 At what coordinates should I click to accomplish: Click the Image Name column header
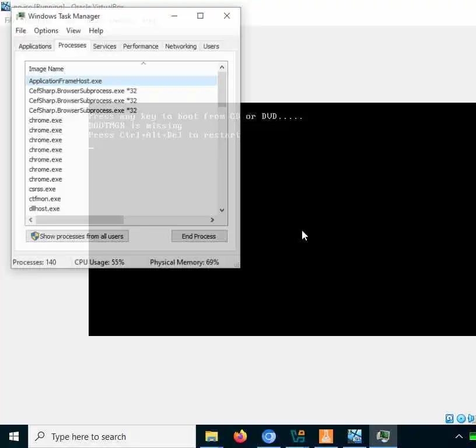tap(121, 69)
